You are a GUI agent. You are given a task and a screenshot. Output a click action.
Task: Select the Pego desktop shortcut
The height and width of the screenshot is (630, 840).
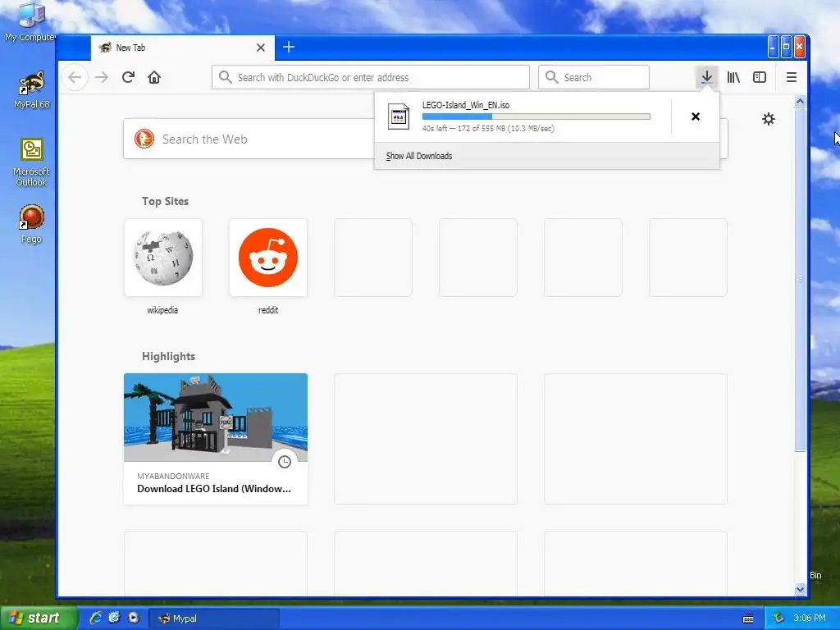(x=31, y=224)
